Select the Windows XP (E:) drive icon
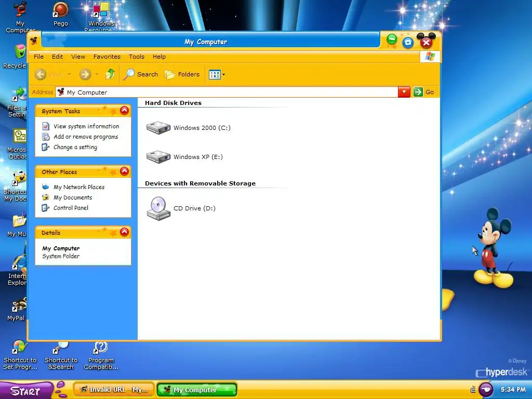 (158, 157)
